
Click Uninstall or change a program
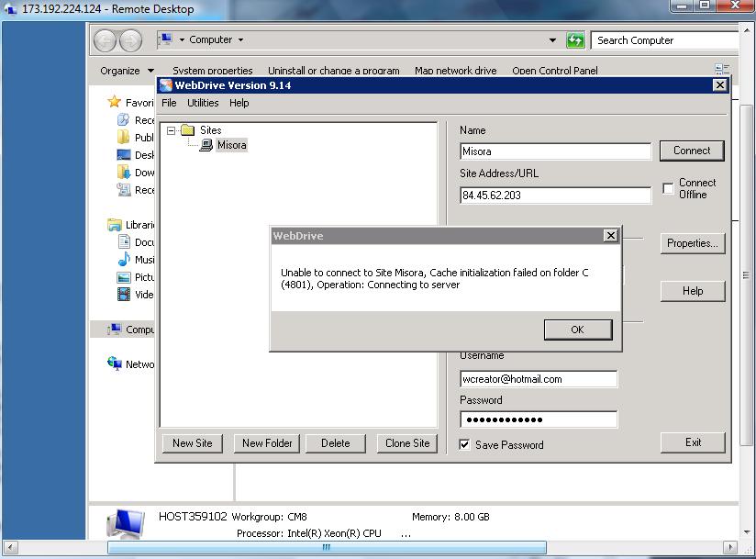tap(334, 71)
